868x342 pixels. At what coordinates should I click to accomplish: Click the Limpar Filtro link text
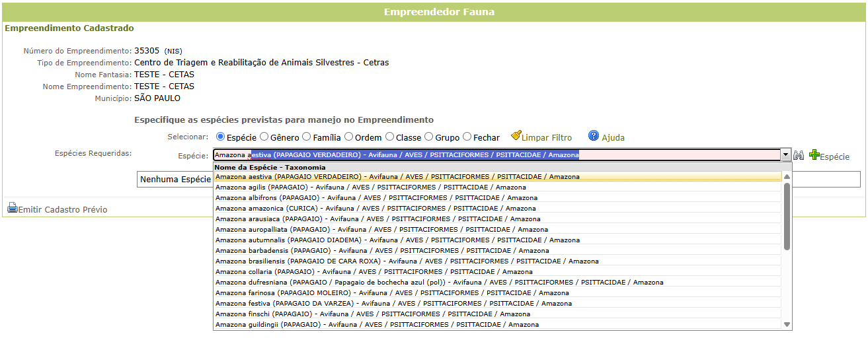click(547, 138)
